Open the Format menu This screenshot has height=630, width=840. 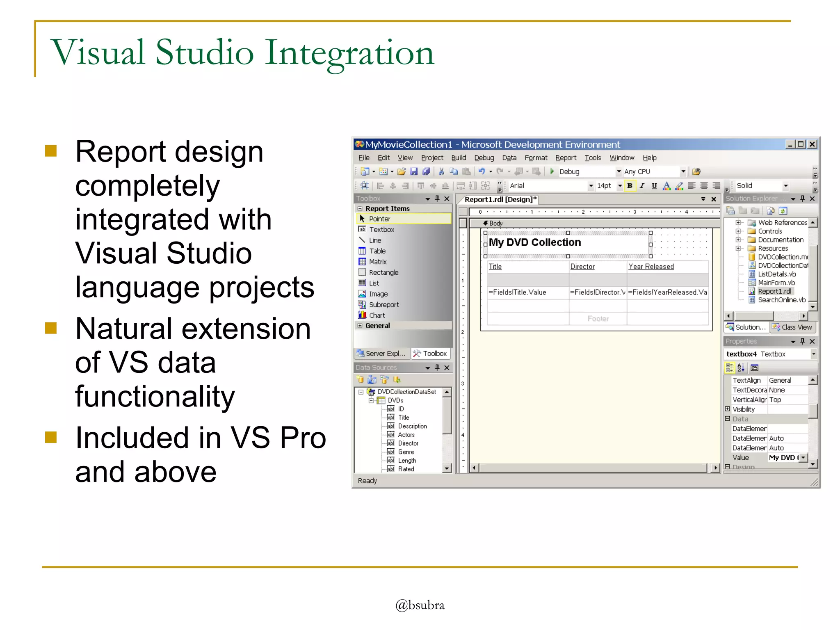536,158
